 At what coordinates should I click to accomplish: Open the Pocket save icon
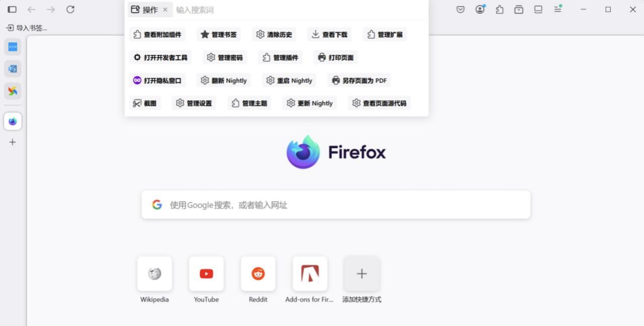click(x=460, y=10)
